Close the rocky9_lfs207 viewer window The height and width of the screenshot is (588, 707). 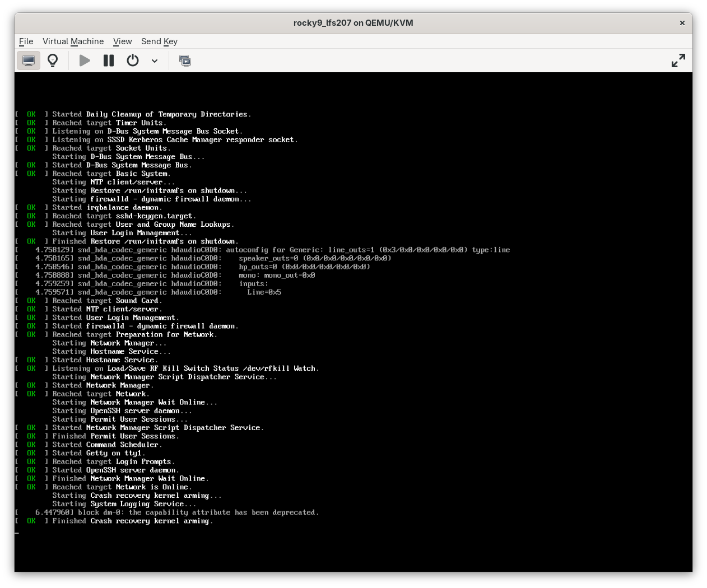pyautogui.click(x=682, y=23)
